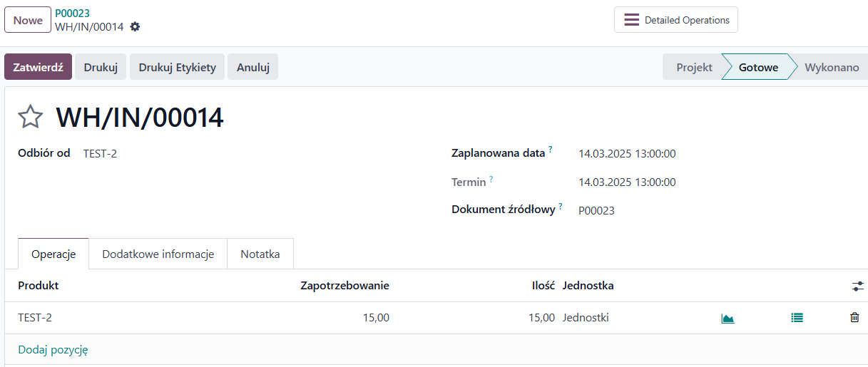Open column settings adjust icon
This screenshot has width=868, height=367.
pyautogui.click(x=857, y=286)
